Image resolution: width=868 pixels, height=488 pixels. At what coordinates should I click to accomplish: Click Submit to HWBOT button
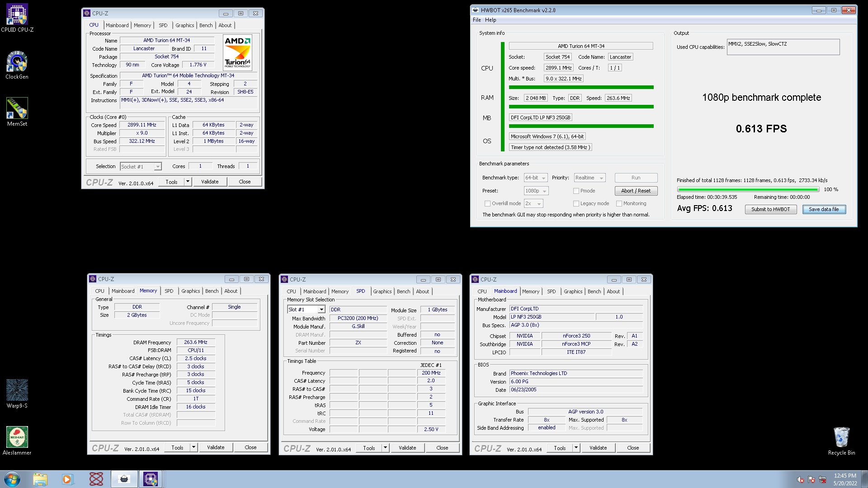coord(770,209)
